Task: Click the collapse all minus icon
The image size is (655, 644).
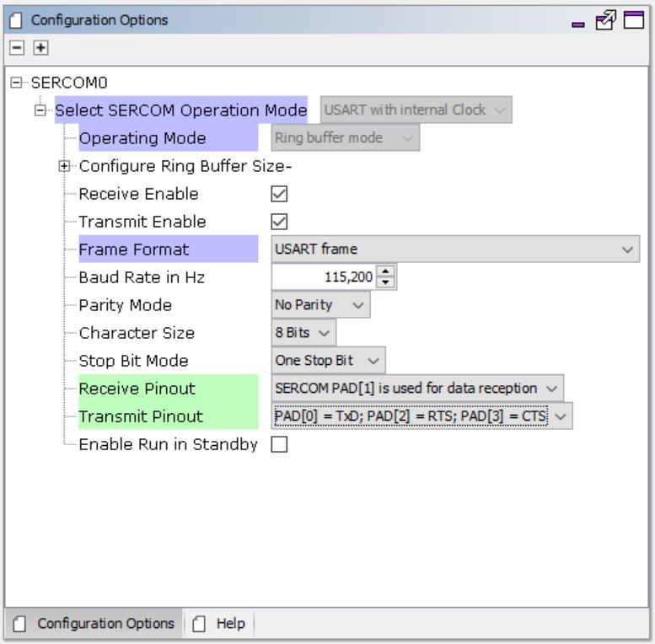Action: pyautogui.click(x=16, y=49)
